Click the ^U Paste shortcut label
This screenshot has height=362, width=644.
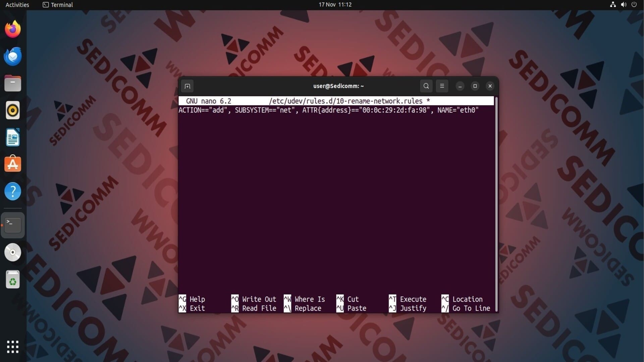pyautogui.click(x=351, y=308)
